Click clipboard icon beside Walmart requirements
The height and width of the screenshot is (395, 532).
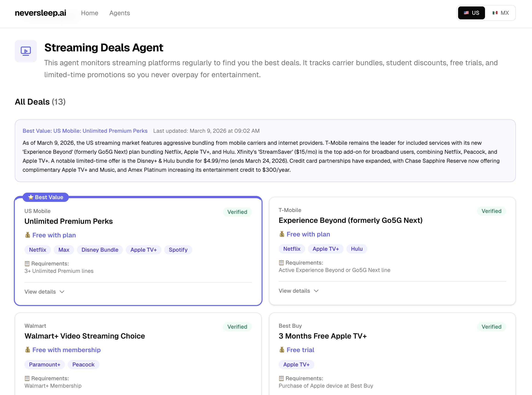click(27, 378)
